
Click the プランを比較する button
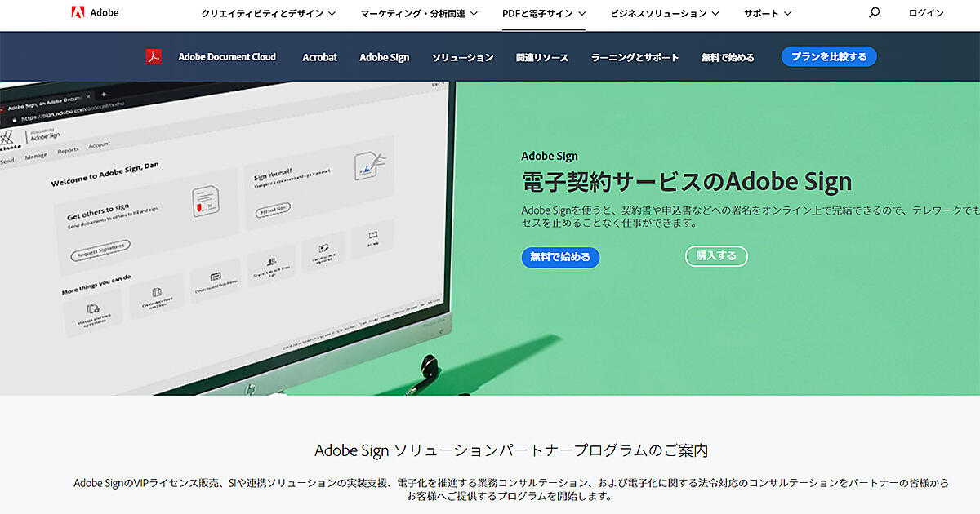[x=829, y=56]
